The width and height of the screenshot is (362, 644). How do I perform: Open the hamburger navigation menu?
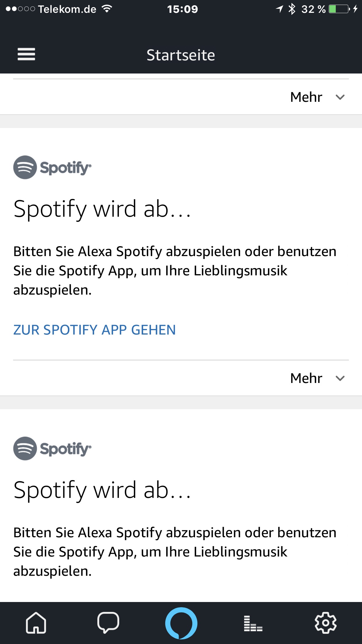(26, 54)
